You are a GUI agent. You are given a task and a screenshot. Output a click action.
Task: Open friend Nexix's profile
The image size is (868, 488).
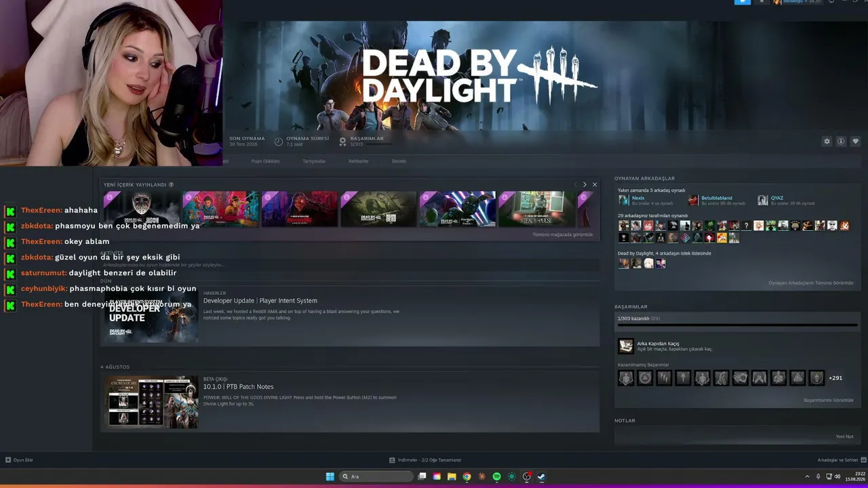click(638, 198)
